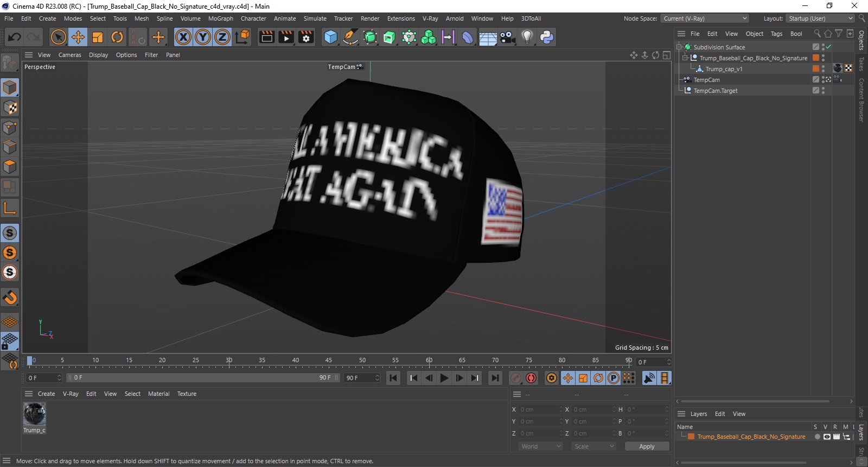868x467 pixels.
Task: Activate the Move tool in top toolbar
Action: [x=78, y=37]
